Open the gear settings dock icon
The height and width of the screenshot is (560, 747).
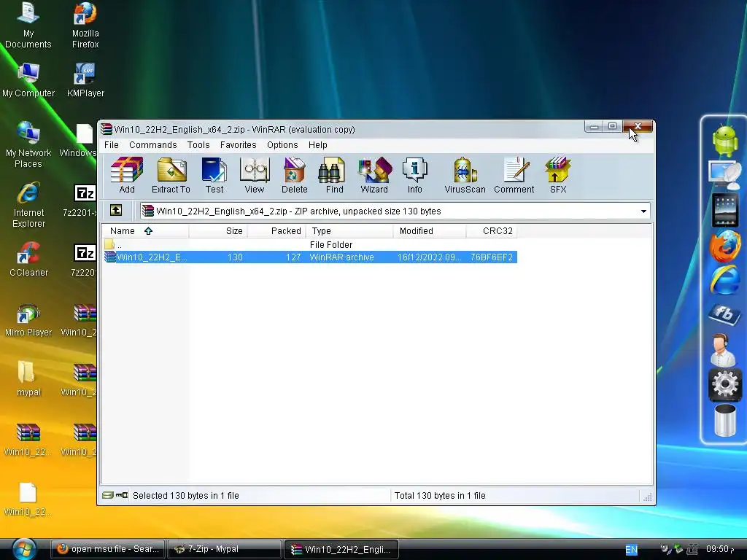[x=724, y=384]
